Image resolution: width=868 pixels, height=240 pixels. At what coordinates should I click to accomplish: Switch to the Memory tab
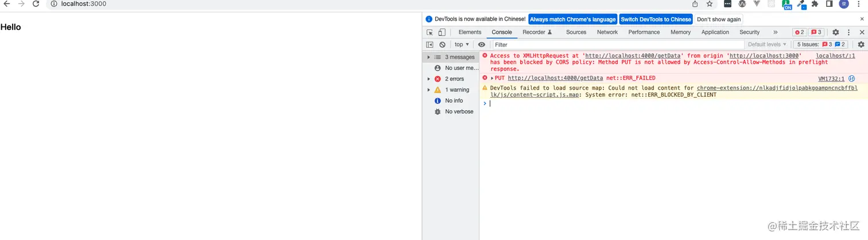pos(680,32)
